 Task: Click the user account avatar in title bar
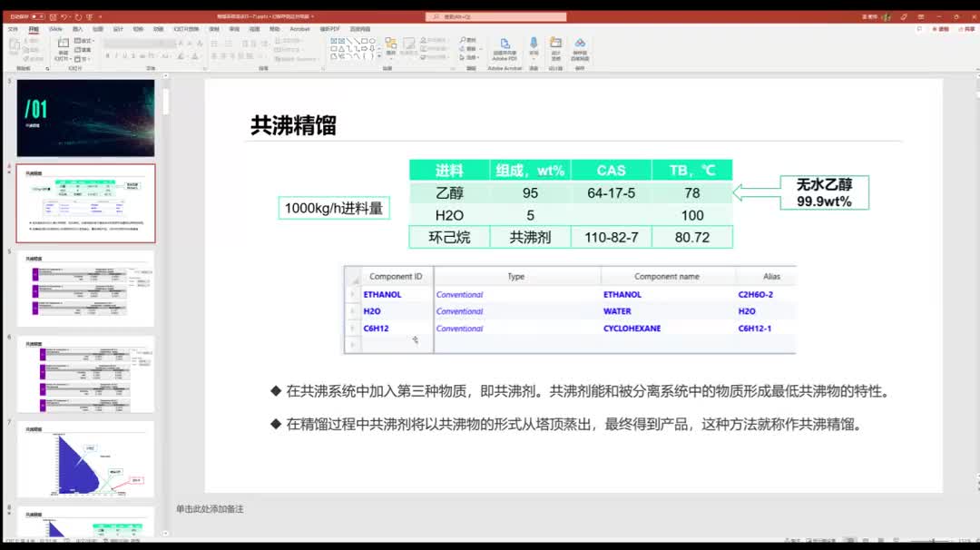click(887, 17)
